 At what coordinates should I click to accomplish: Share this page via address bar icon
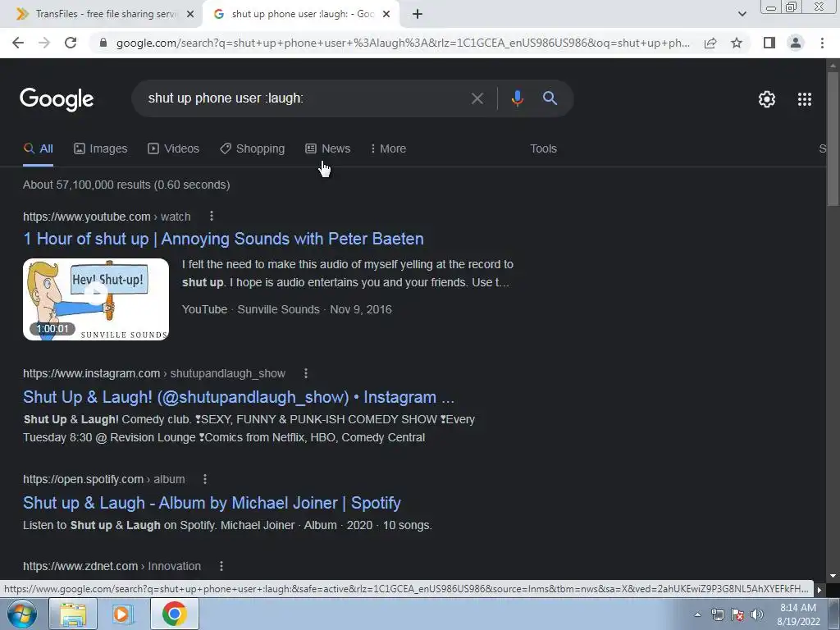tap(710, 43)
